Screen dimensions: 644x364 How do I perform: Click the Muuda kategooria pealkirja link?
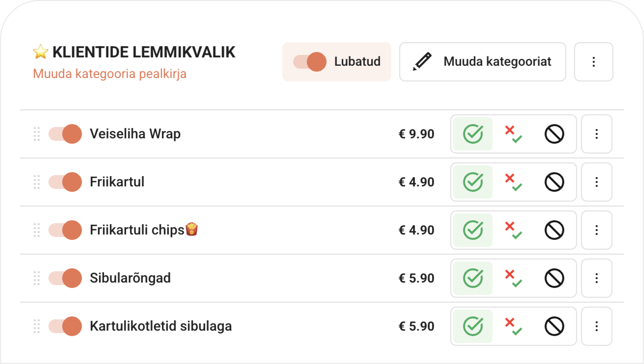pyautogui.click(x=110, y=74)
